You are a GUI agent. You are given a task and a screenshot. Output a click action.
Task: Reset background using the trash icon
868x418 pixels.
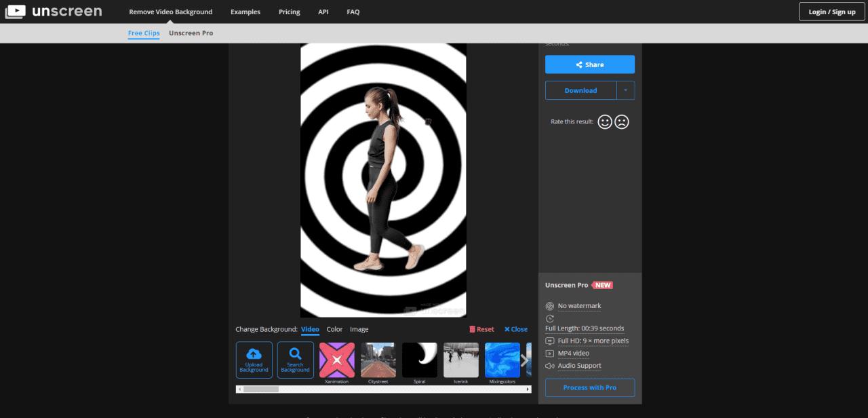pyautogui.click(x=473, y=329)
